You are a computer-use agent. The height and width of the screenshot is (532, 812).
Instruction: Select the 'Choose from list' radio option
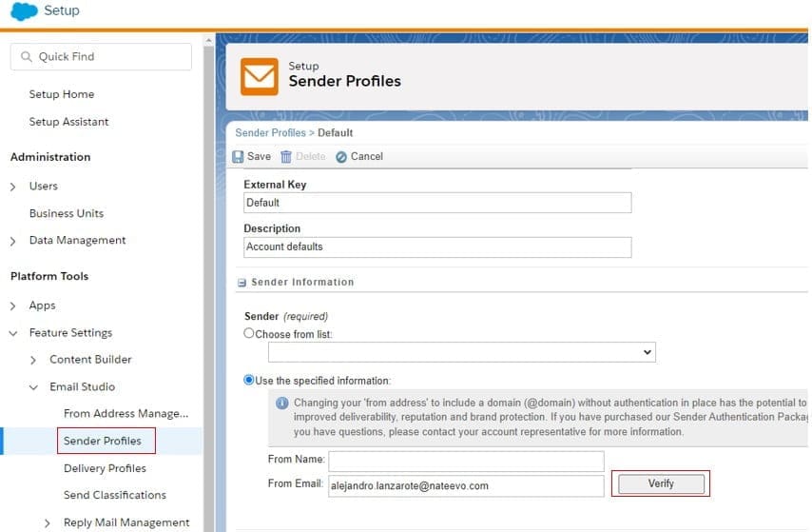(x=249, y=334)
